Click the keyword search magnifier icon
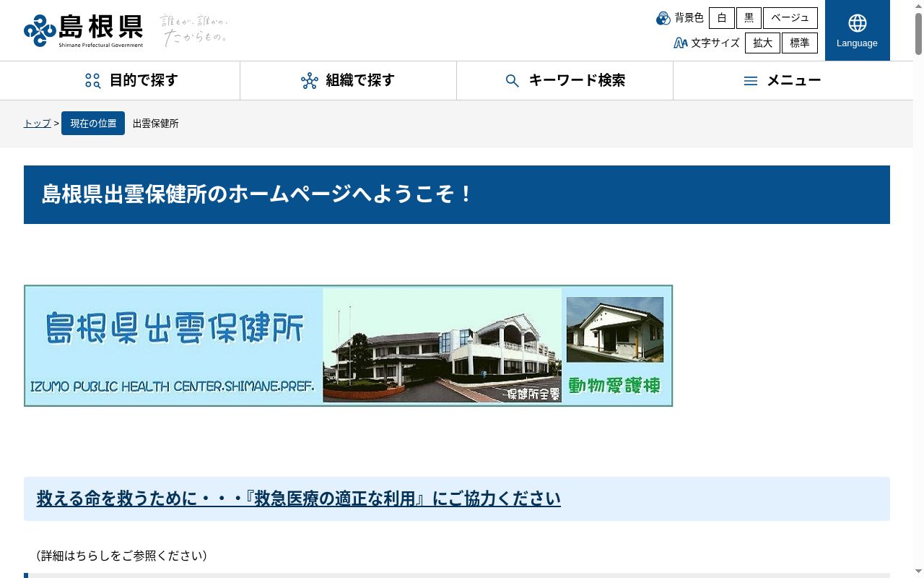924x578 pixels. tap(513, 81)
